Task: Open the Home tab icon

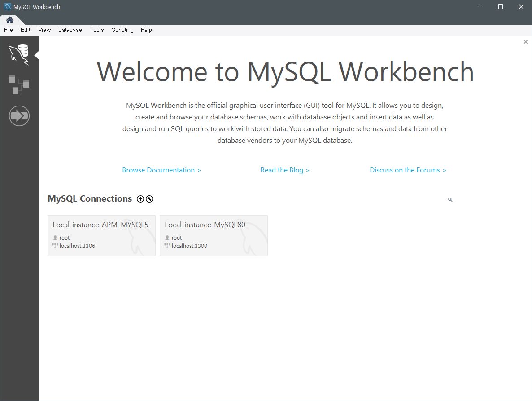Action: click(10, 20)
